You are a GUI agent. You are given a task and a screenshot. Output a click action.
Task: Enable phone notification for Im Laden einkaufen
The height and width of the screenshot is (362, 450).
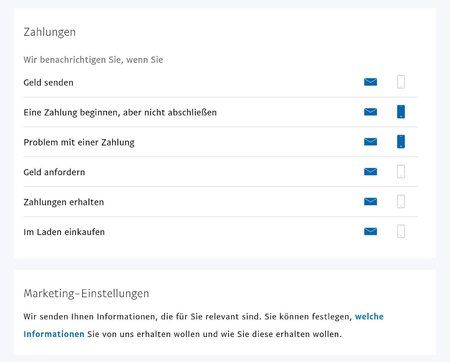click(401, 231)
